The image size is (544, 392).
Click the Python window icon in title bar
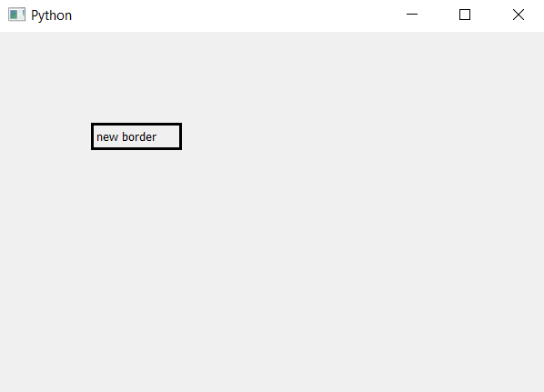[x=16, y=15]
